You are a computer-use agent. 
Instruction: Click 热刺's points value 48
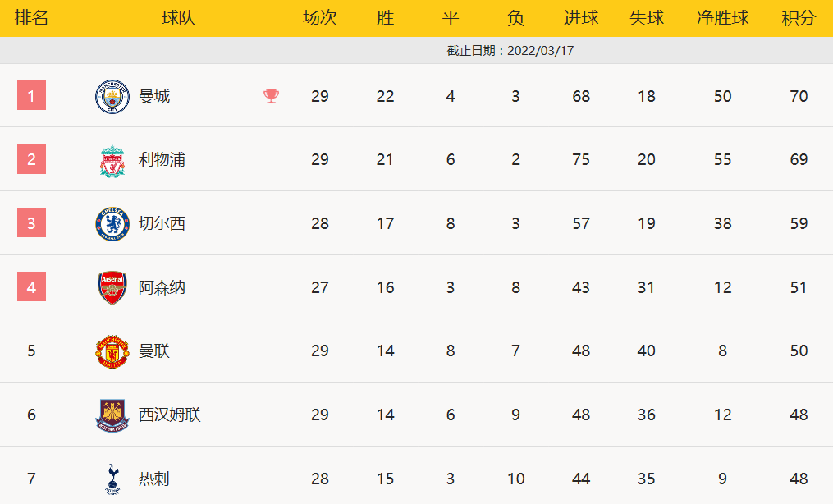pos(799,479)
